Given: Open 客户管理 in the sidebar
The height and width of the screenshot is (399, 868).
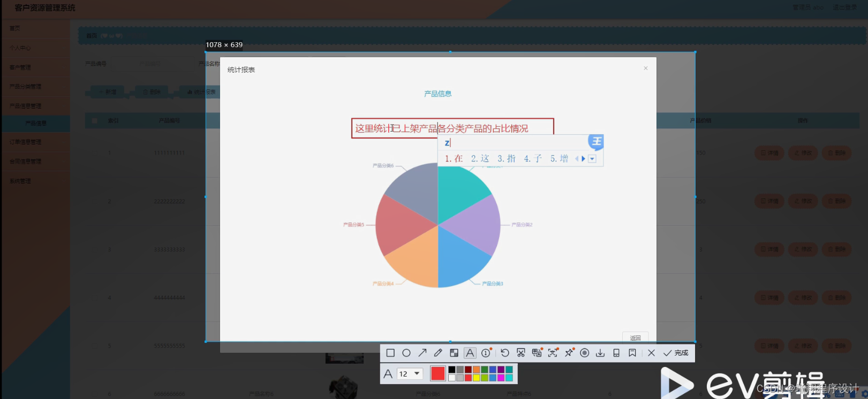Looking at the screenshot, I should (35, 67).
